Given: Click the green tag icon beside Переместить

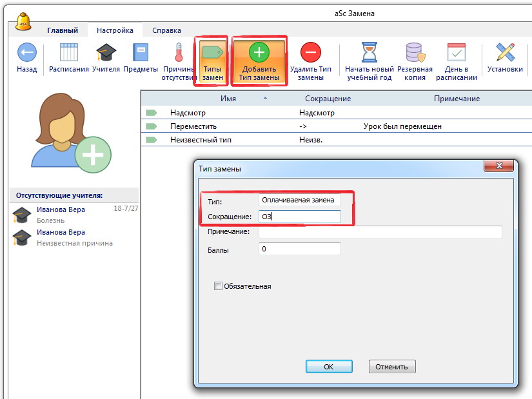Looking at the screenshot, I should click(x=152, y=126).
